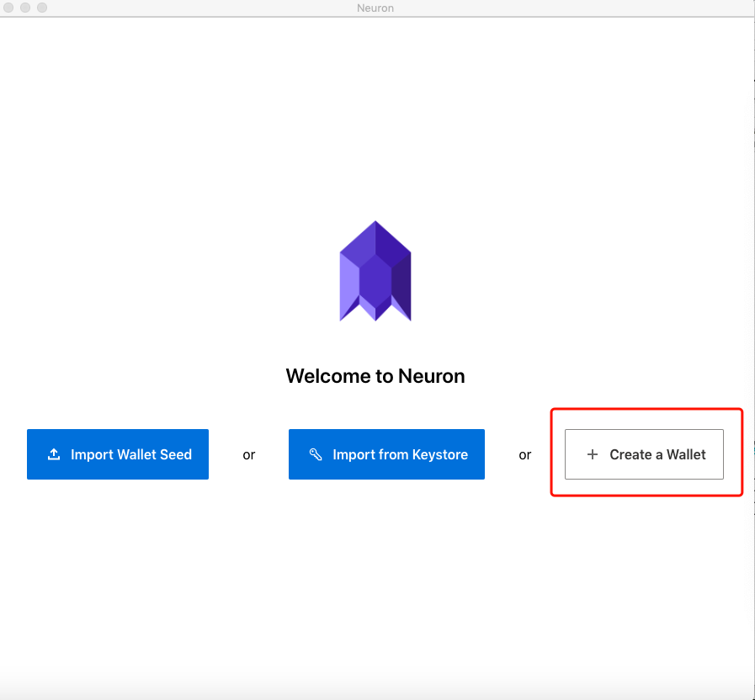755x700 pixels.
Task: Close the Neuron window
Action: point(8,8)
